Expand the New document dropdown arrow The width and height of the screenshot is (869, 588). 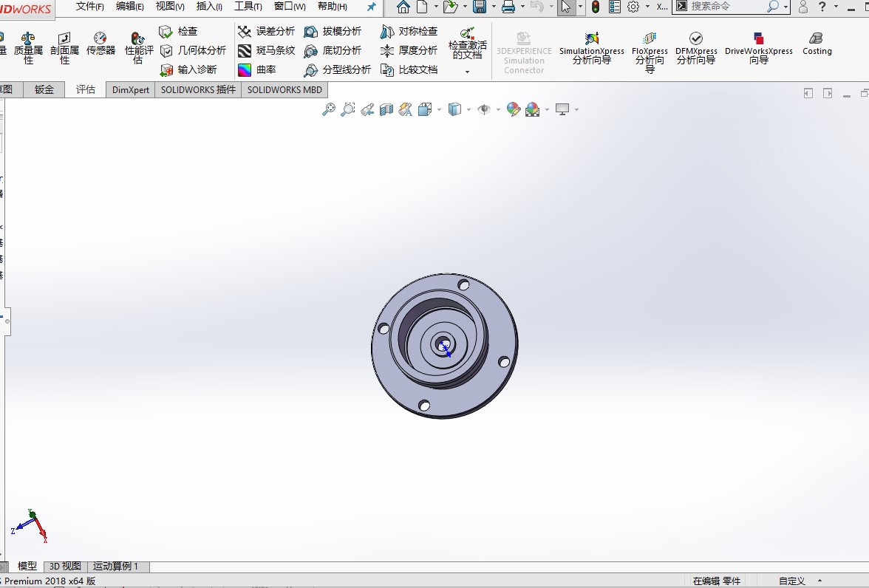436,7
